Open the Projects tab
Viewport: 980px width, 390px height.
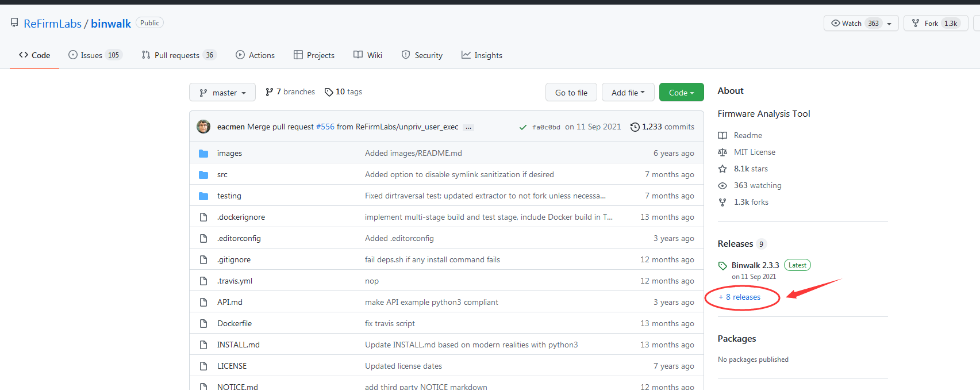314,55
